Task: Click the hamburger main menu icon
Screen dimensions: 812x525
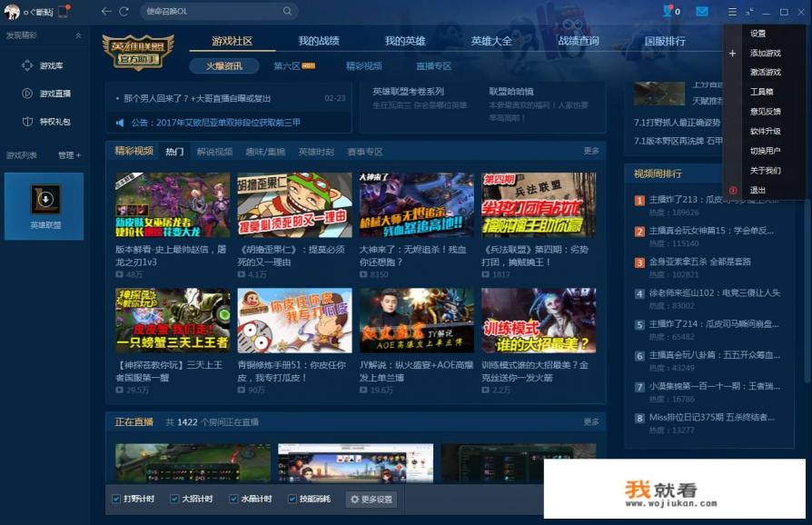Action: pos(732,12)
